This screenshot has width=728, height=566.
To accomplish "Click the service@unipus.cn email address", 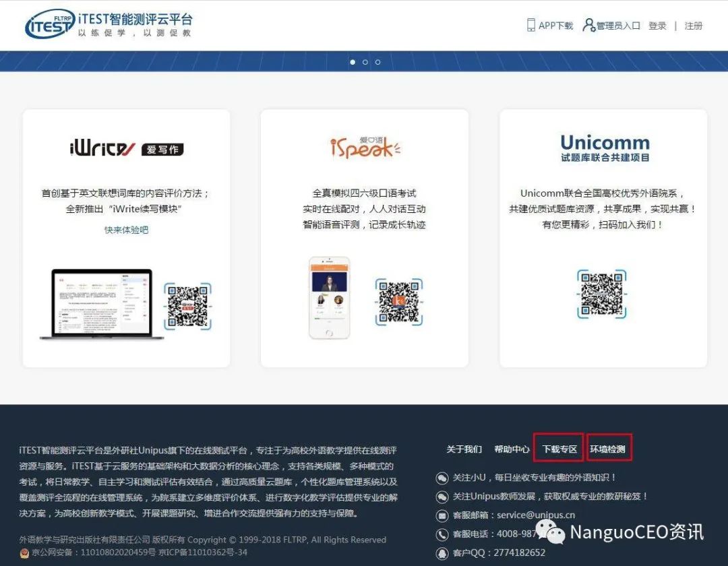I will pyautogui.click(x=536, y=515).
